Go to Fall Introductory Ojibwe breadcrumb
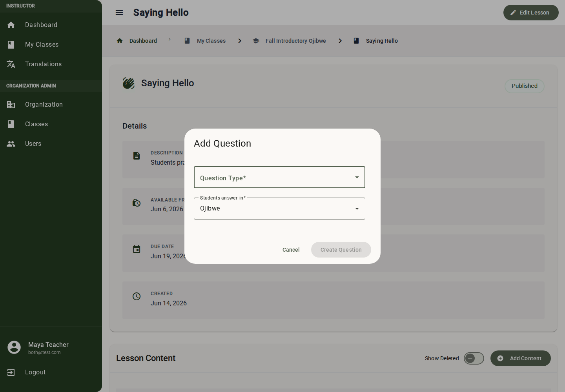This screenshot has width=565, height=392. tap(296, 41)
